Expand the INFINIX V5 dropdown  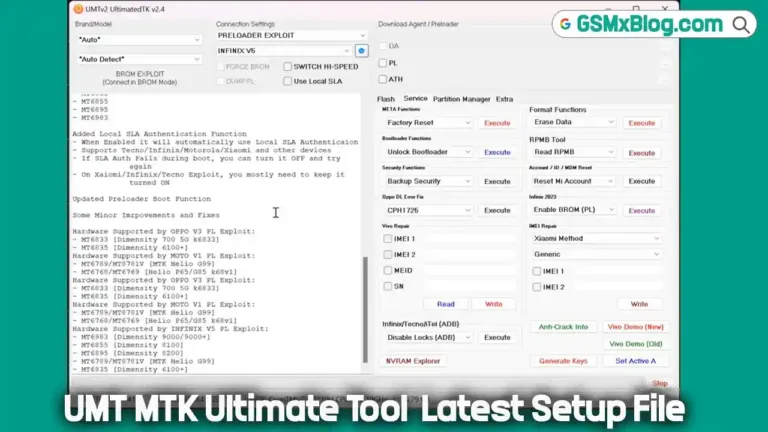(284, 50)
